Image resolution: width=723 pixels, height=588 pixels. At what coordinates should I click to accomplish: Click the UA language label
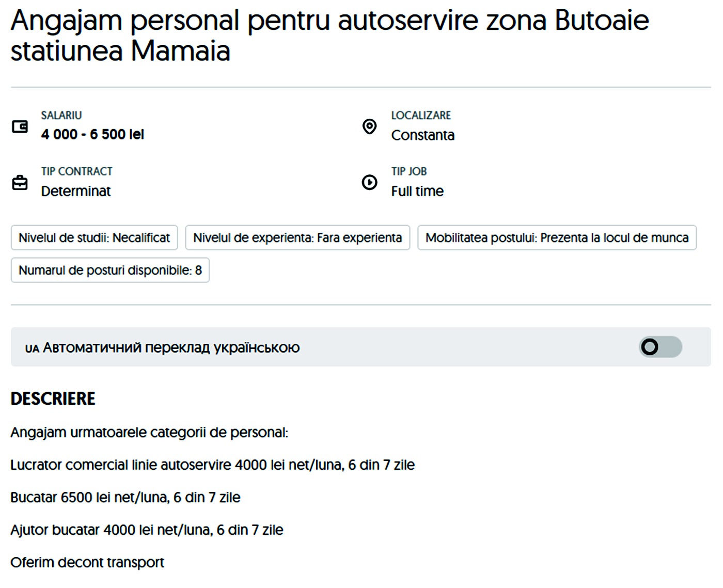point(32,348)
